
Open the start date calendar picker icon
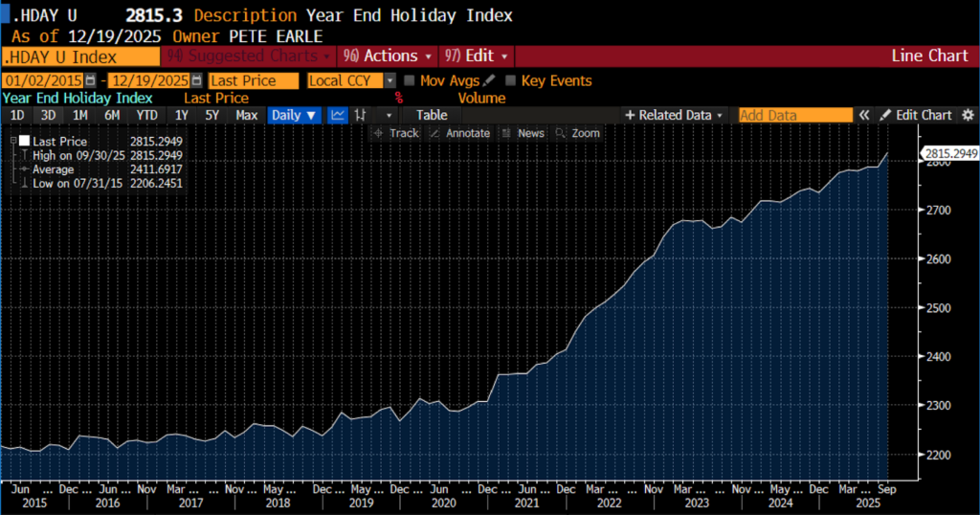tap(90, 81)
